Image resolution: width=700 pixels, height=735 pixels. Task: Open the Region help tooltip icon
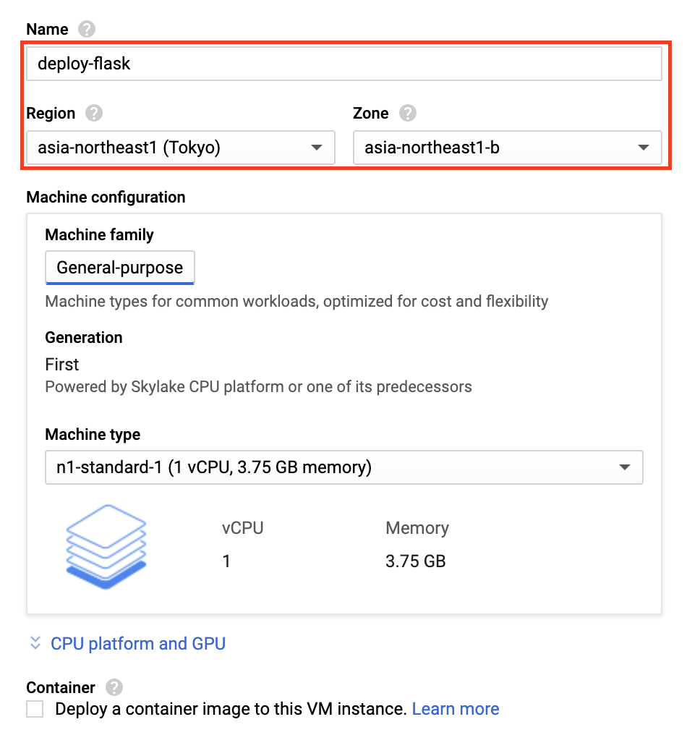(95, 113)
